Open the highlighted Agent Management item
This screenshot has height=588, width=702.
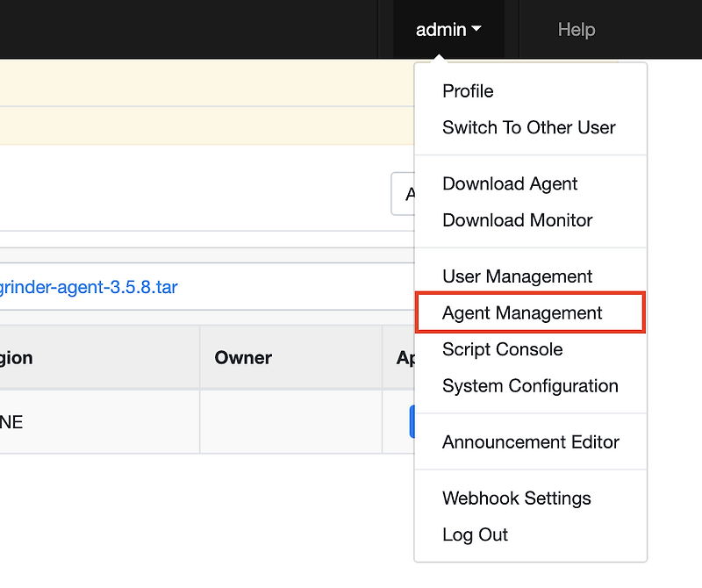coord(522,313)
